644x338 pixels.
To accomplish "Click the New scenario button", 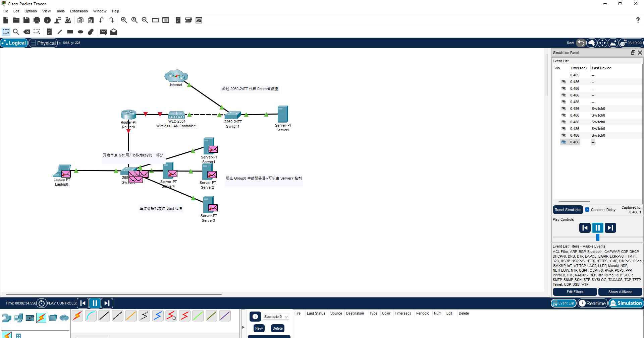I will [x=259, y=328].
